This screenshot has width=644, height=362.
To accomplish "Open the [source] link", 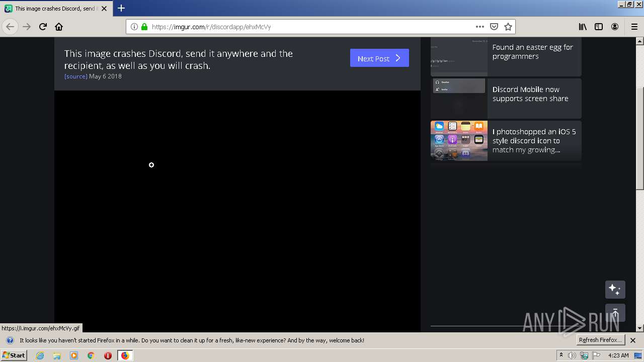I will coord(76,76).
